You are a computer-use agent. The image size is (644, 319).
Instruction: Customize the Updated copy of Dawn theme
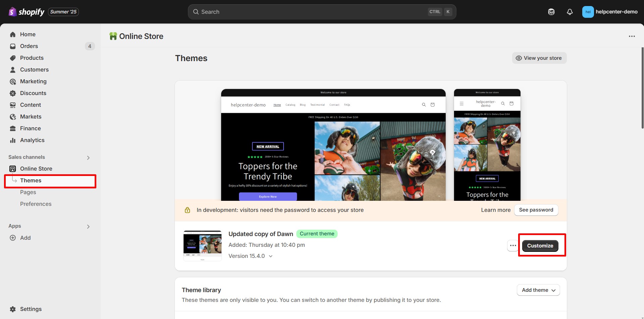coord(540,245)
